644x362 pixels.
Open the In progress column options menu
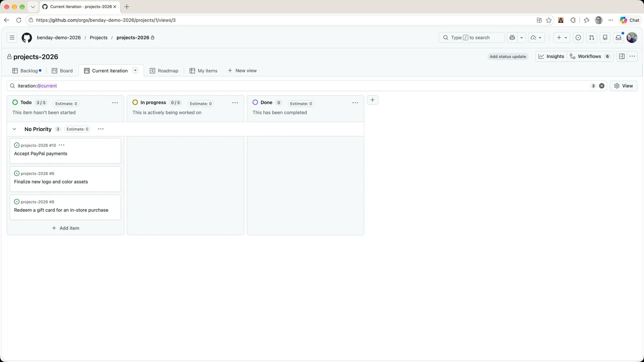(x=235, y=103)
